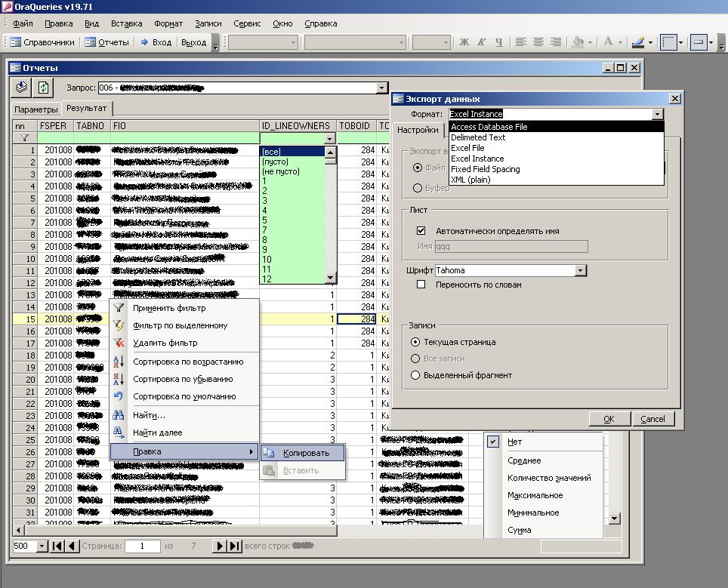Click the filter funnel in grid header row
The height and width of the screenshot is (588, 728).
(x=25, y=138)
